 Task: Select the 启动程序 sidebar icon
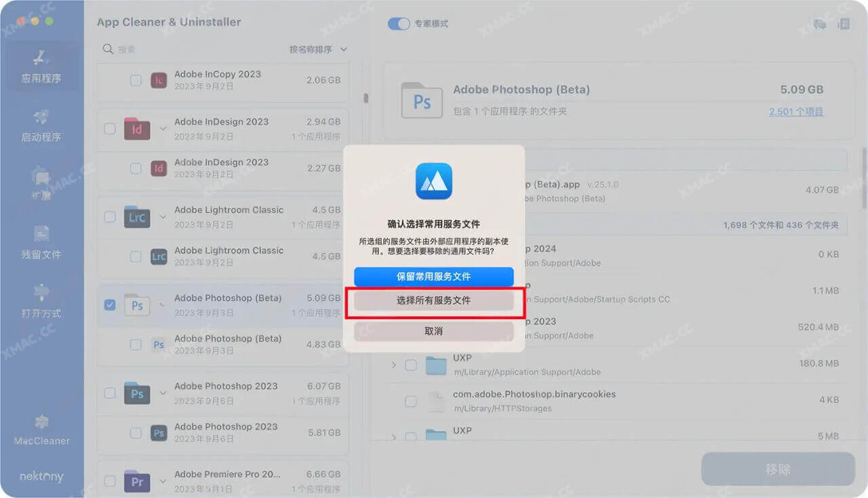click(x=41, y=125)
